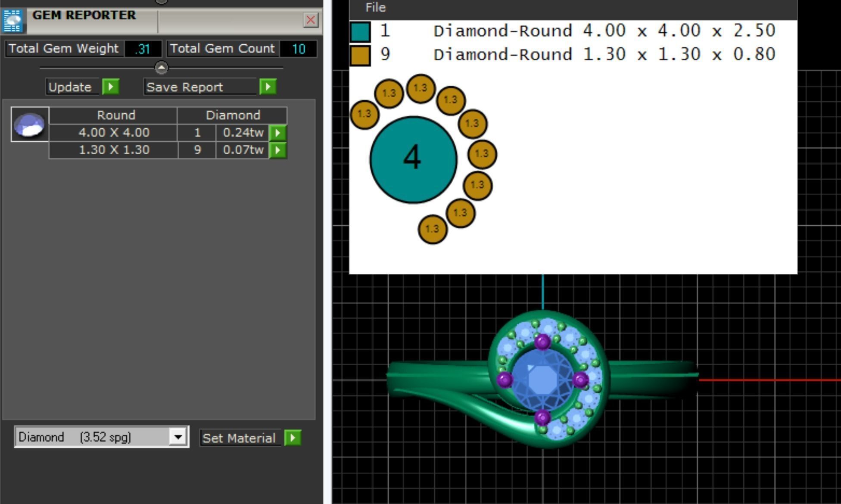Open the File menu
This screenshot has width=841, height=504.
tap(375, 7)
